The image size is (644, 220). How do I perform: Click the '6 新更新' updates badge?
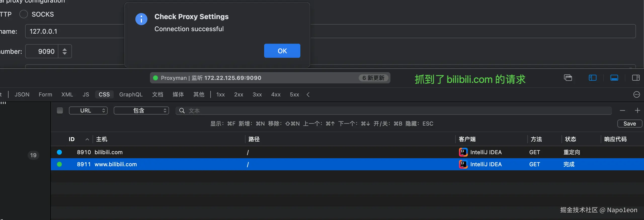point(373,78)
